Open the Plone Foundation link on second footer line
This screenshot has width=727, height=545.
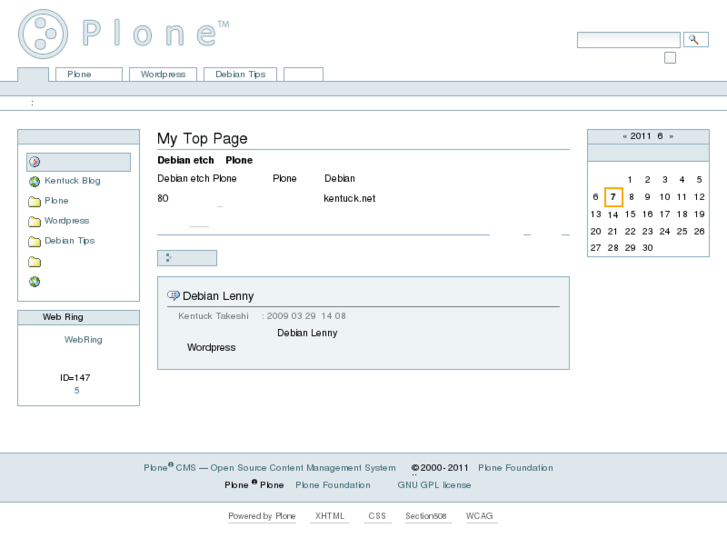point(333,485)
